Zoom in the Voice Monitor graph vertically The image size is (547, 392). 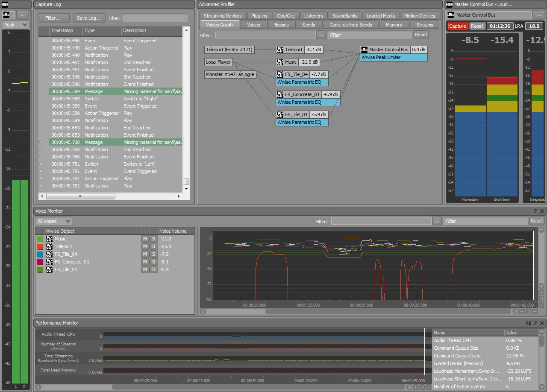pyautogui.click(x=541, y=293)
